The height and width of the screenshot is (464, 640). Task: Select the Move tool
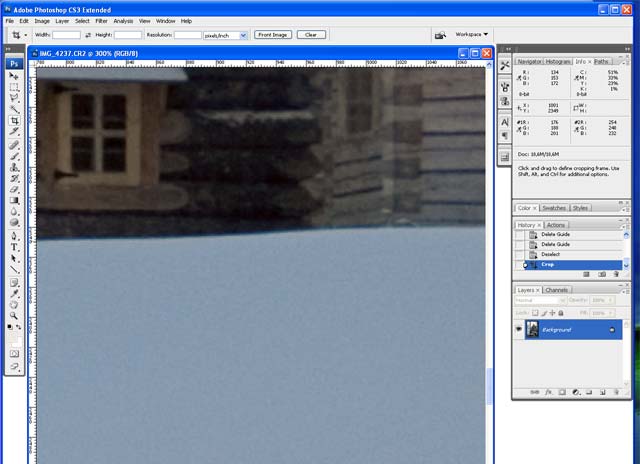[x=15, y=76]
